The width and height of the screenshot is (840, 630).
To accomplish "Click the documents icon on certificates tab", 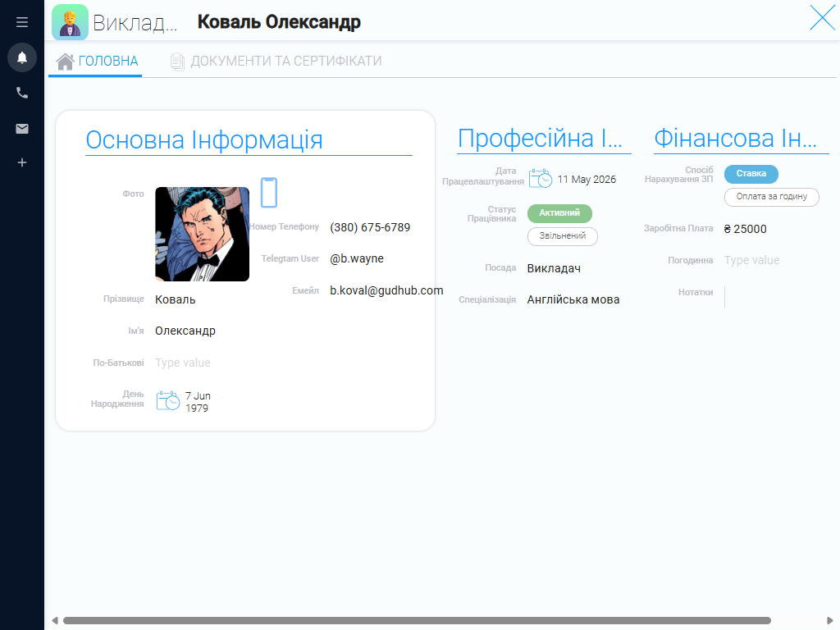I will [177, 62].
